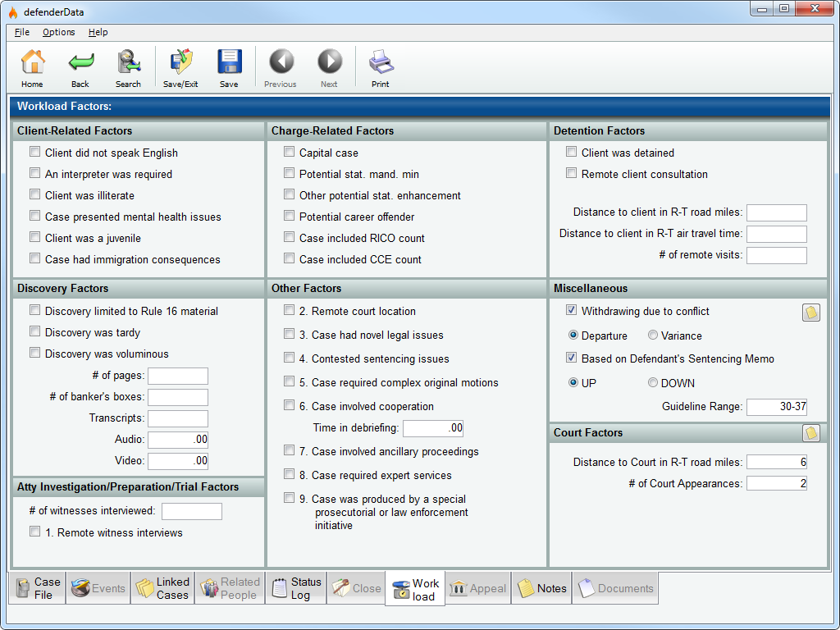The width and height of the screenshot is (840, 630).
Task: Click the # of witnesses interviewed field
Action: point(192,512)
